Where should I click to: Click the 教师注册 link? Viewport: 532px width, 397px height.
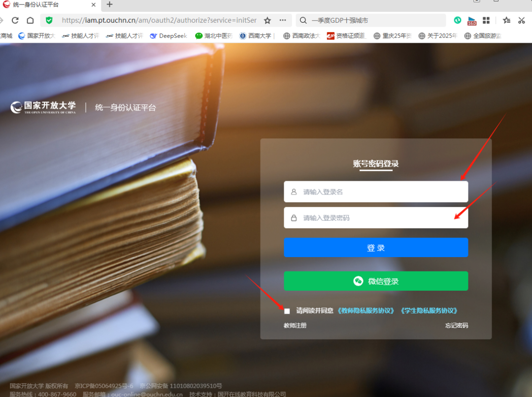(x=295, y=326)
